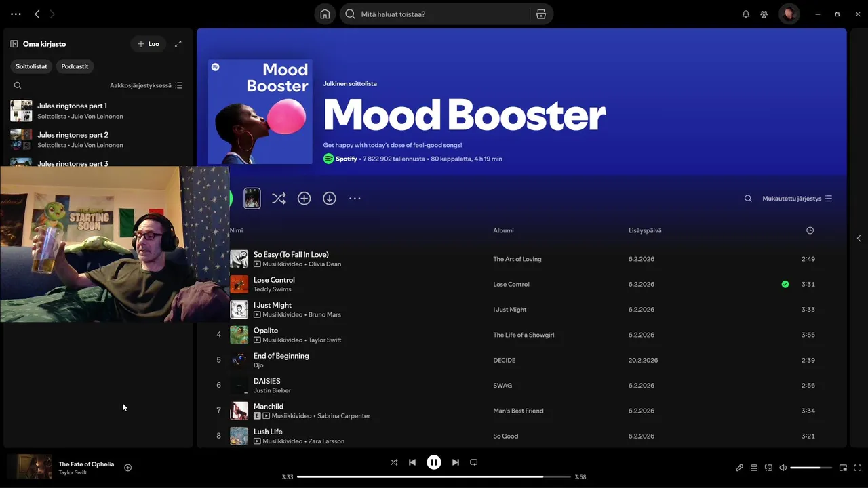Open the profile avatar menu

(x=789, y=14)
